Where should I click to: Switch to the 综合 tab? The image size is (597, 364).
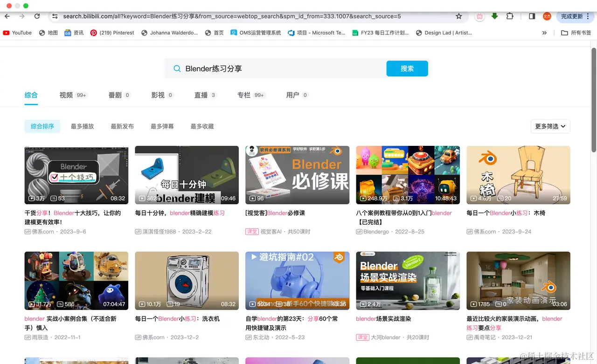[31, 95]
